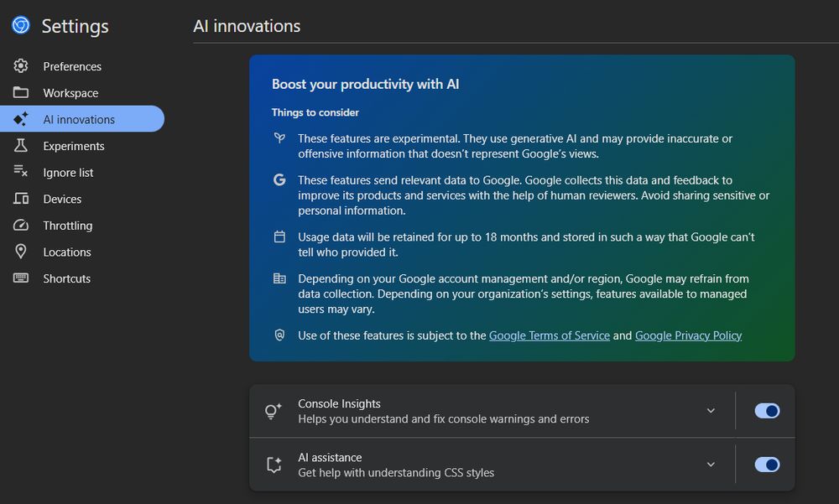839x504 pixels.
Task: Click the building icon beside account management
Action: click(279, 278)
